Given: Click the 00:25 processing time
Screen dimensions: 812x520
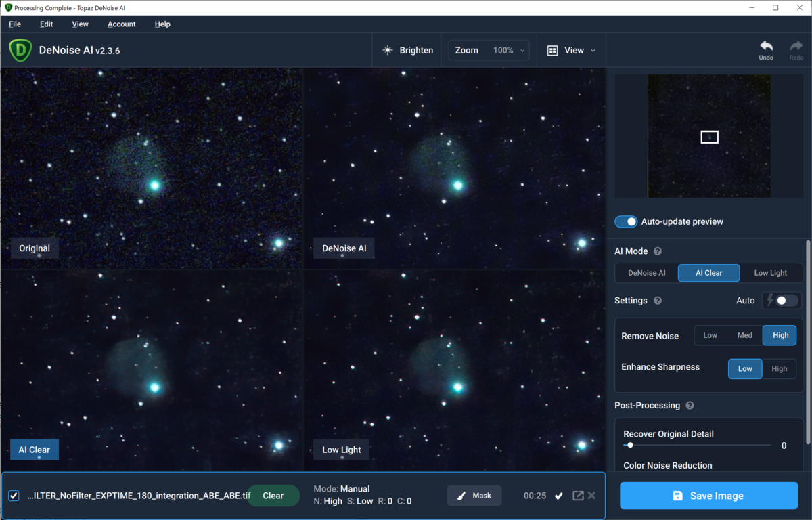Looking at the screenshot, I should click(535, 496).
